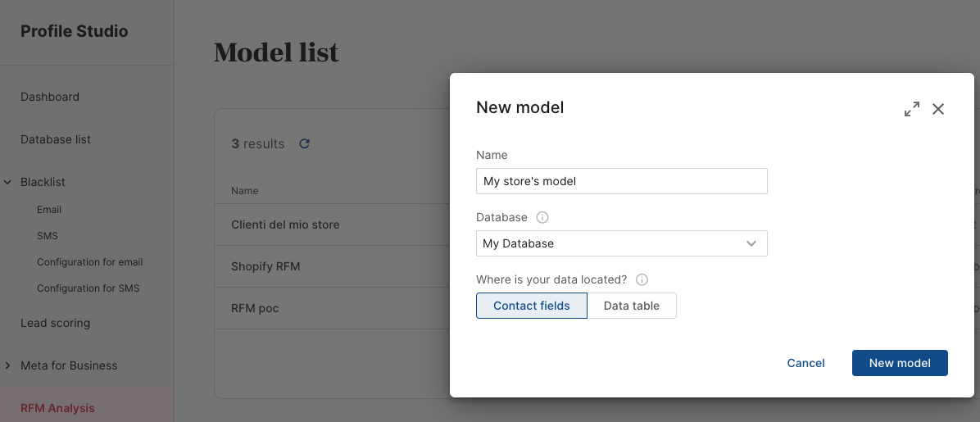Click the New model confirm button
The image size is (980, 422).
pyautogui.click(x=900, y=363)
